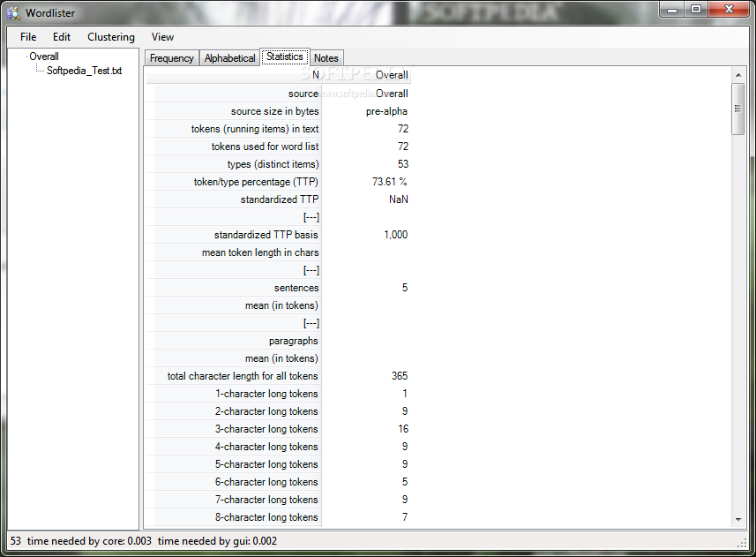
Task: Click '3-character long tokens' row
Action: click(266, 429)
